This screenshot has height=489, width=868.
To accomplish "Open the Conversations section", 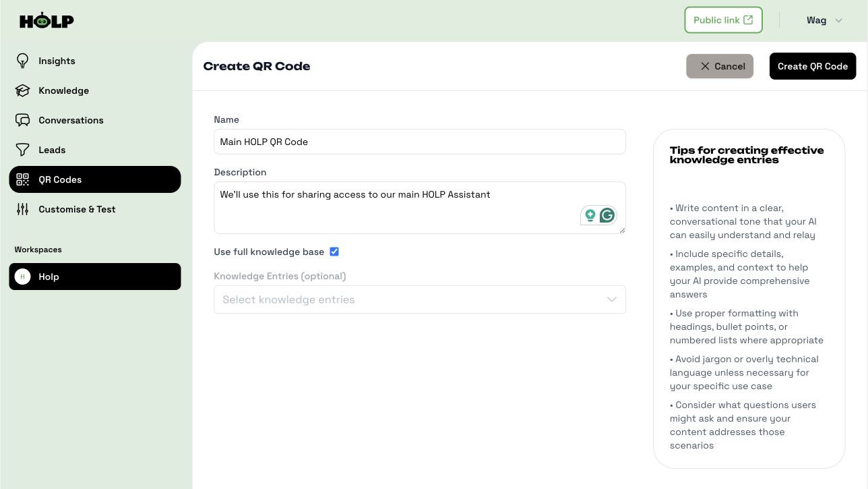I will coord(95,120).
